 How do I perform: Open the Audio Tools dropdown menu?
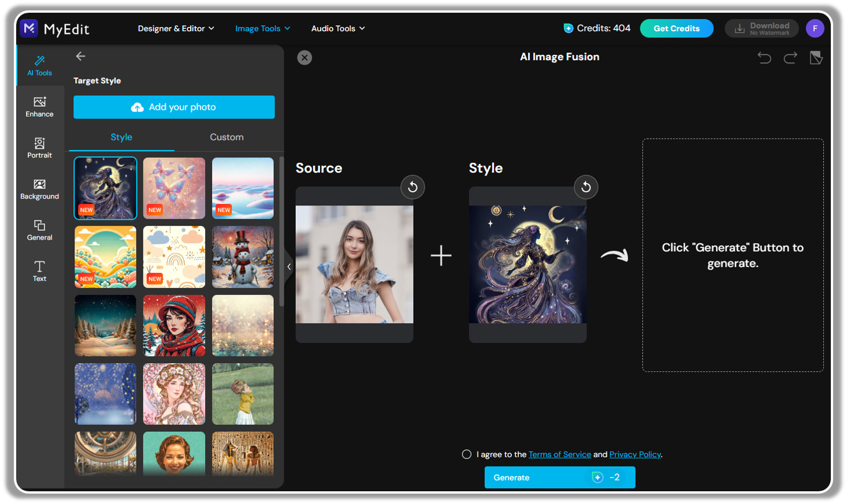point(337,28)
